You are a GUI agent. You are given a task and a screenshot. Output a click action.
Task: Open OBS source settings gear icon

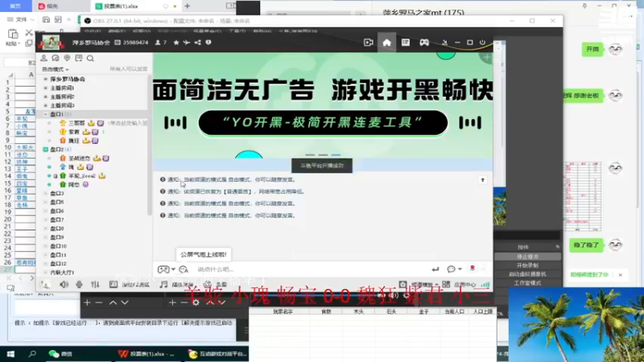[196, 302]
